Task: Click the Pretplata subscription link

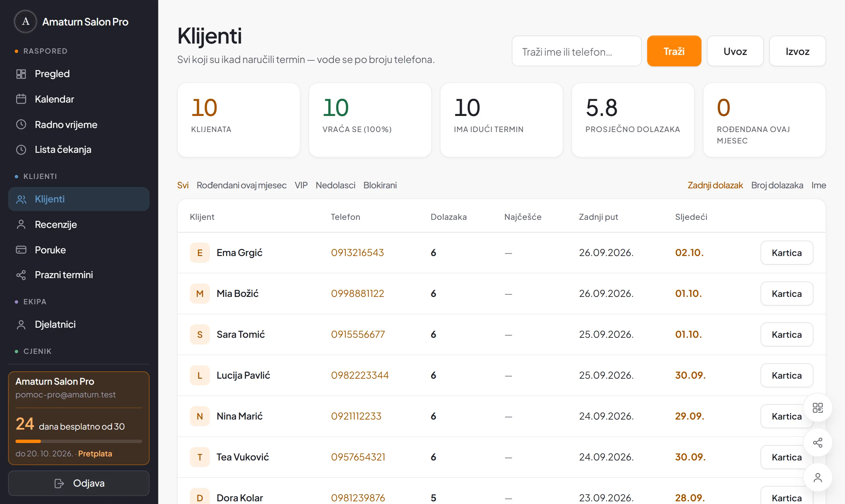Action: (95, 454)
